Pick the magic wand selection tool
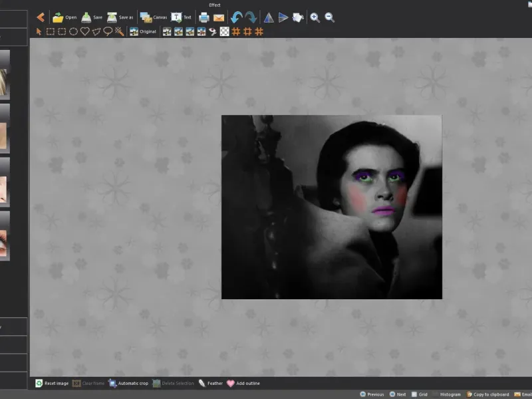 (119, 31)
